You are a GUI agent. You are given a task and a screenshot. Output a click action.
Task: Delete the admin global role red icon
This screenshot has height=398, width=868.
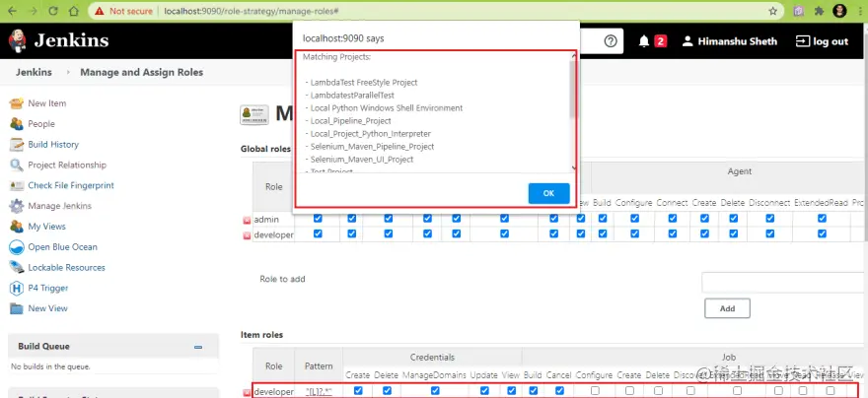click(247, 220)
